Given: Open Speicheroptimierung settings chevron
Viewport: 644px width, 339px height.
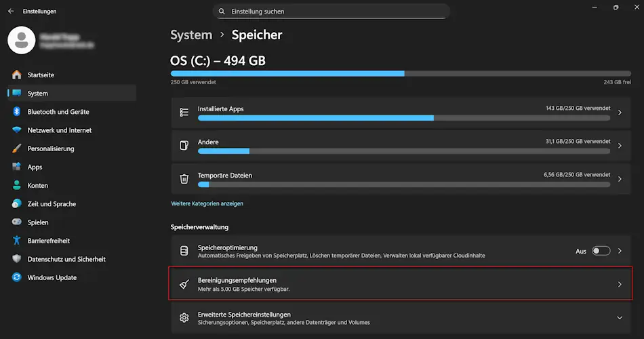Looking at the screenshot, I should 619,251.
